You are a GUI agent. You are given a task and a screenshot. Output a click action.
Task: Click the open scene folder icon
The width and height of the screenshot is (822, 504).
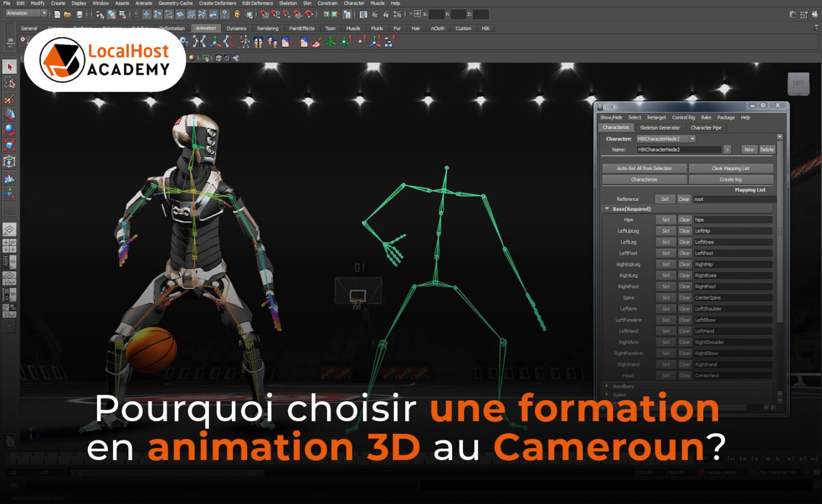(68, 14)
